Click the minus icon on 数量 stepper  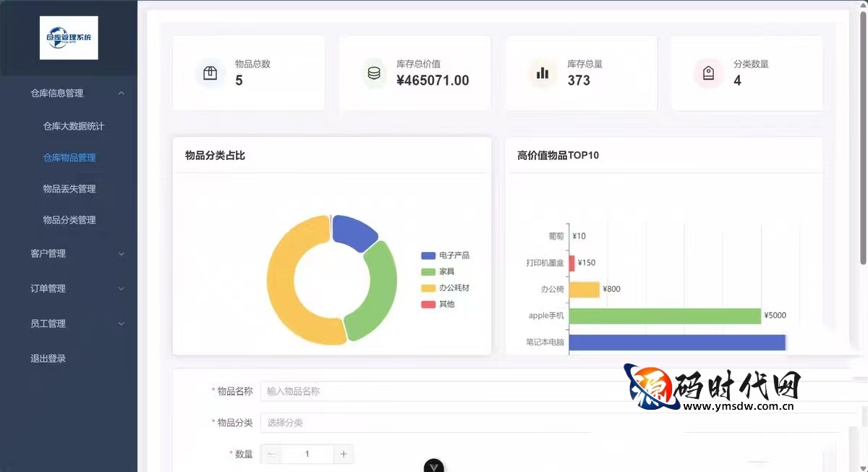click(x=271, y=454)
